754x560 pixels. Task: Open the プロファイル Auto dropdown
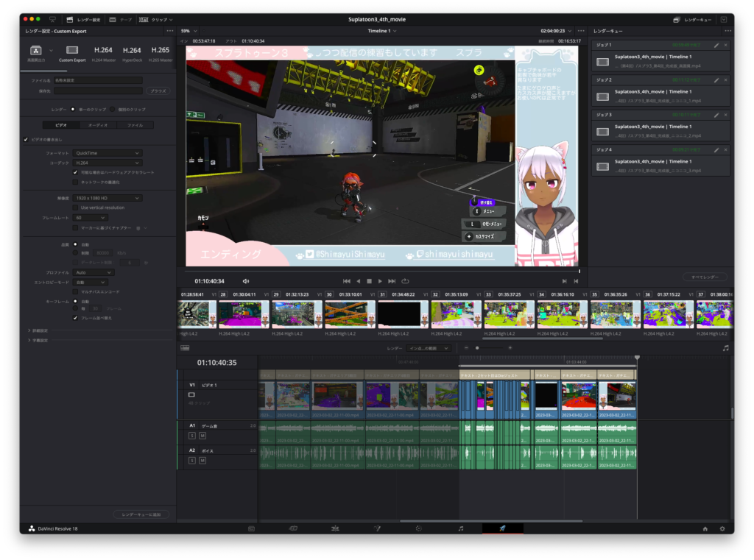[94, 272]
